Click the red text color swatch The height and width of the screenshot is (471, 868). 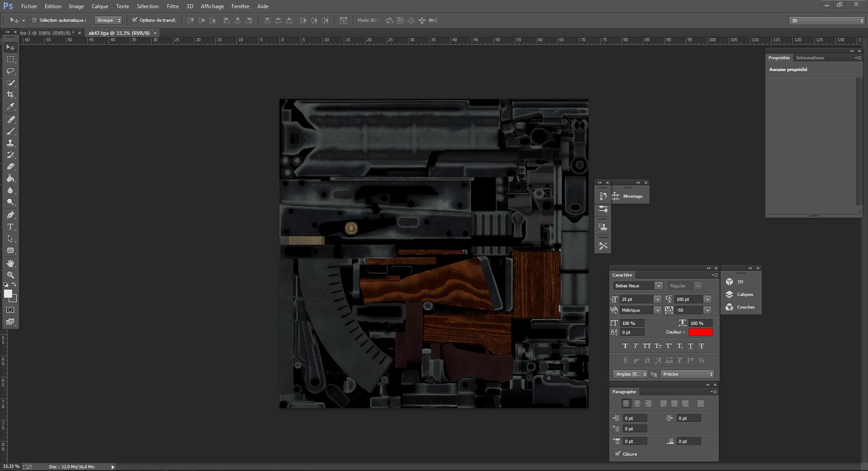(x=700, y=333)
